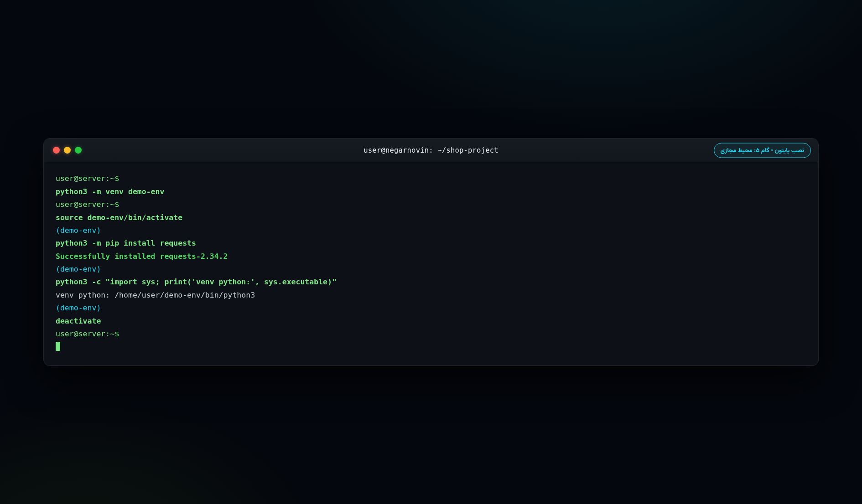Viewport: 862px width, 504px height.
Task: Click the green terminal cursor block
Action: 58,346
